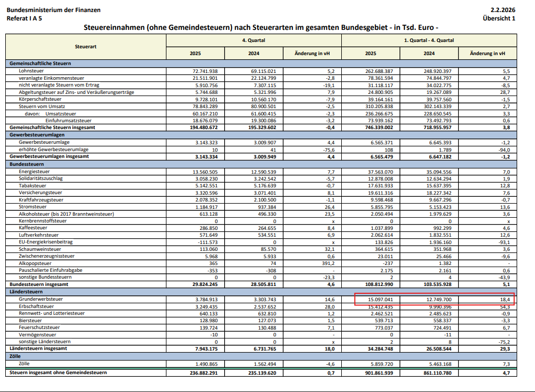Click the Energiesteuer row label
535x392 pixels.
pos(34,171)
